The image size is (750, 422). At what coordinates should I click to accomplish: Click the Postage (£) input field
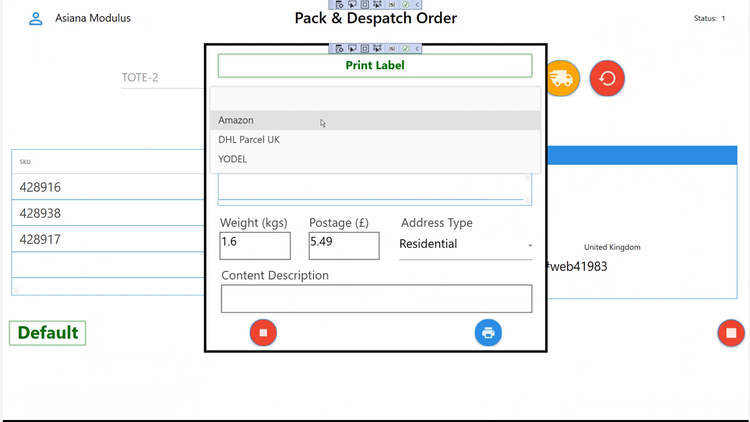(344, 245)
